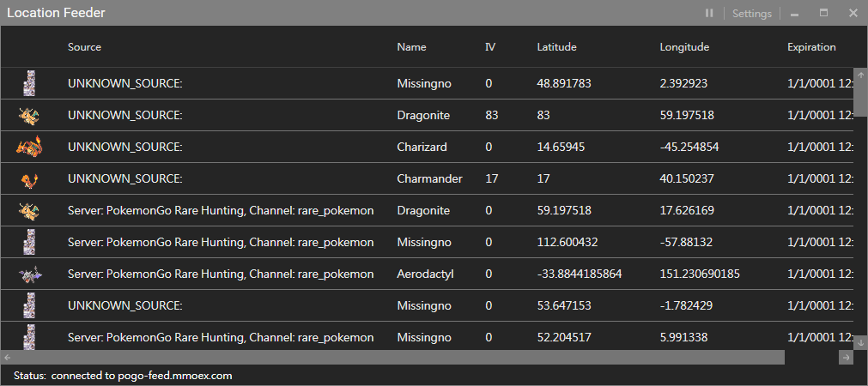Click Dragonite sprite in rare_pokemon row
Image resolution: width=868 pixels, height=386 pixels.
(x=29, y=210)
